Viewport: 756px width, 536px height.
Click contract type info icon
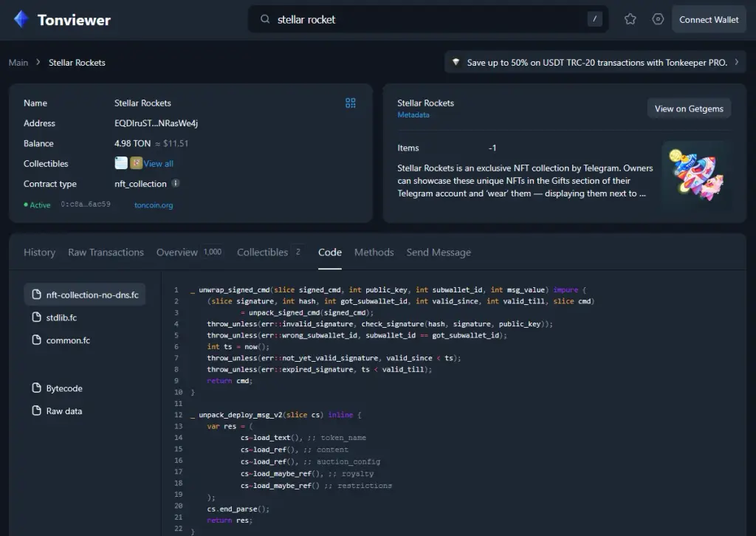[176, 183]
